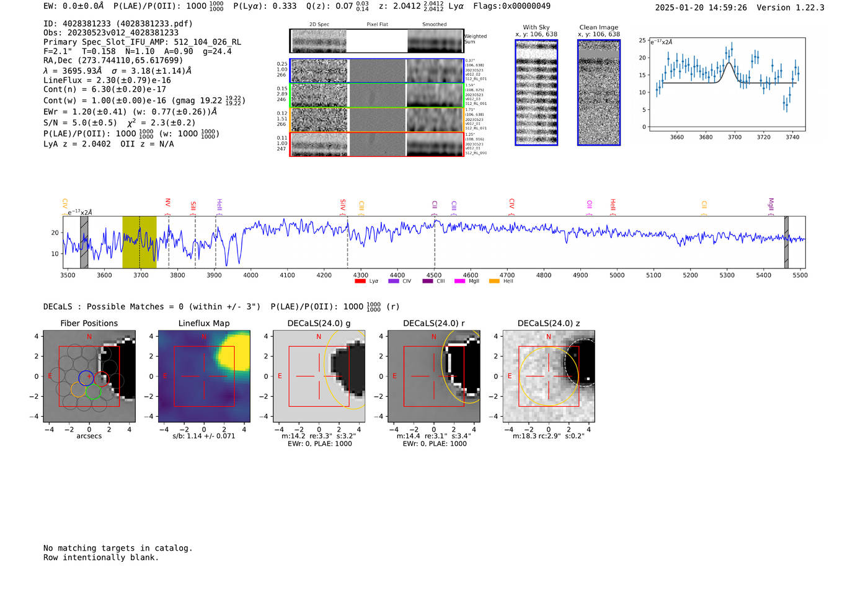Click the orange fiber circle in Fiber Positions
This screenshot has height=591, width=868.
[x=78, y=389]
